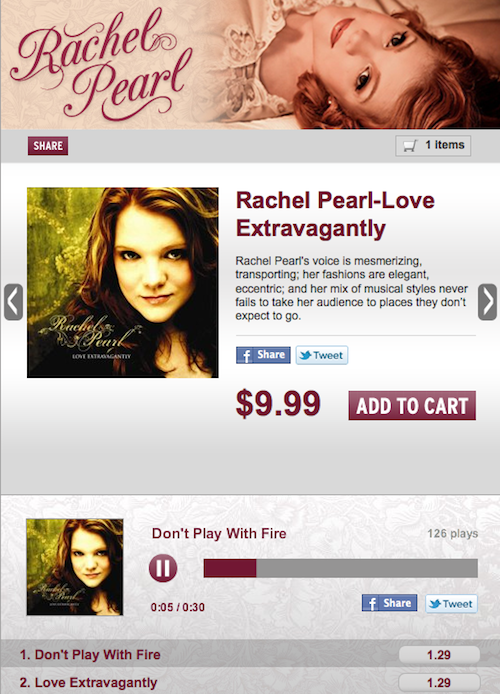
Task: Click the Don't Play With Fire player title
Action: point(219,533)
